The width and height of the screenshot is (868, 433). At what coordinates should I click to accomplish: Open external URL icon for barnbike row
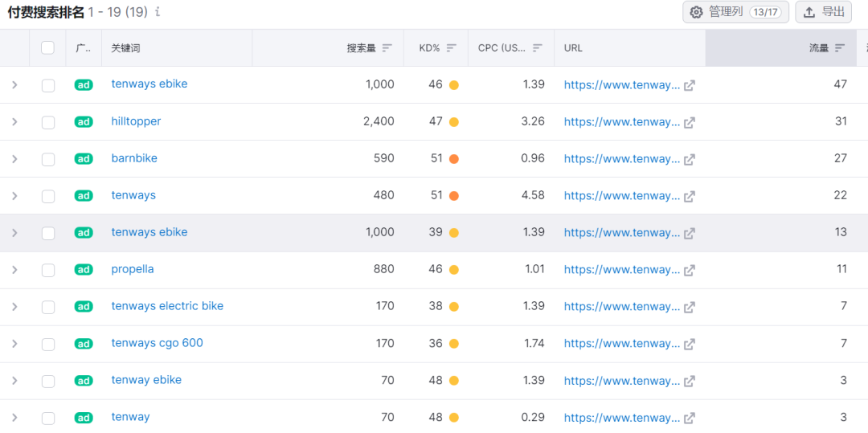pyautogui.click(x=690, y=159)
